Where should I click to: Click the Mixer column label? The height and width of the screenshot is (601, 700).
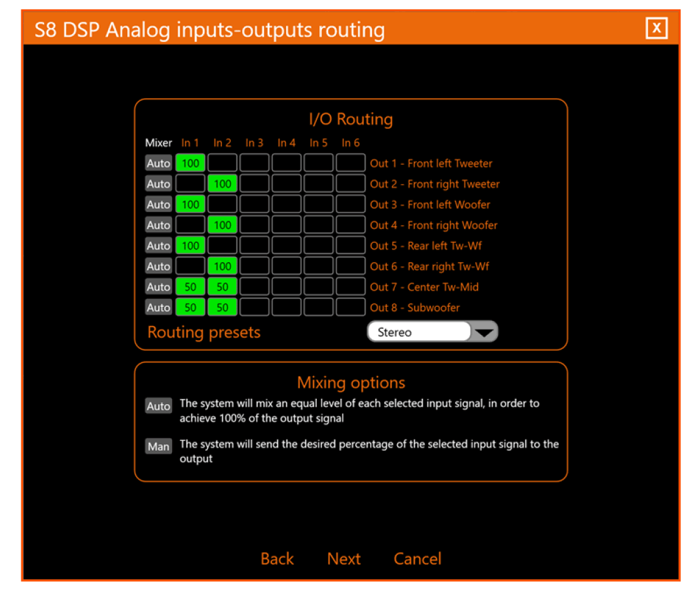point(159,142)
